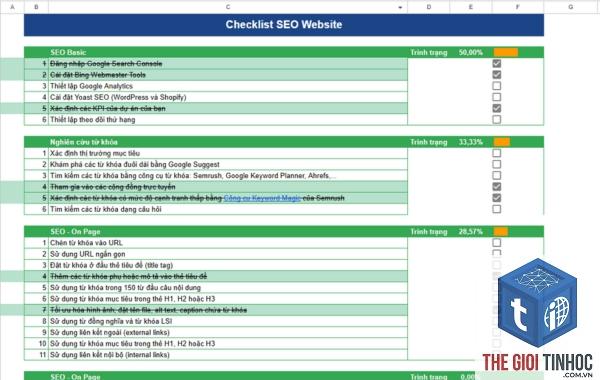Tick the Semrush, Google Keyword Planner row checkbox

tap(497, 175)
